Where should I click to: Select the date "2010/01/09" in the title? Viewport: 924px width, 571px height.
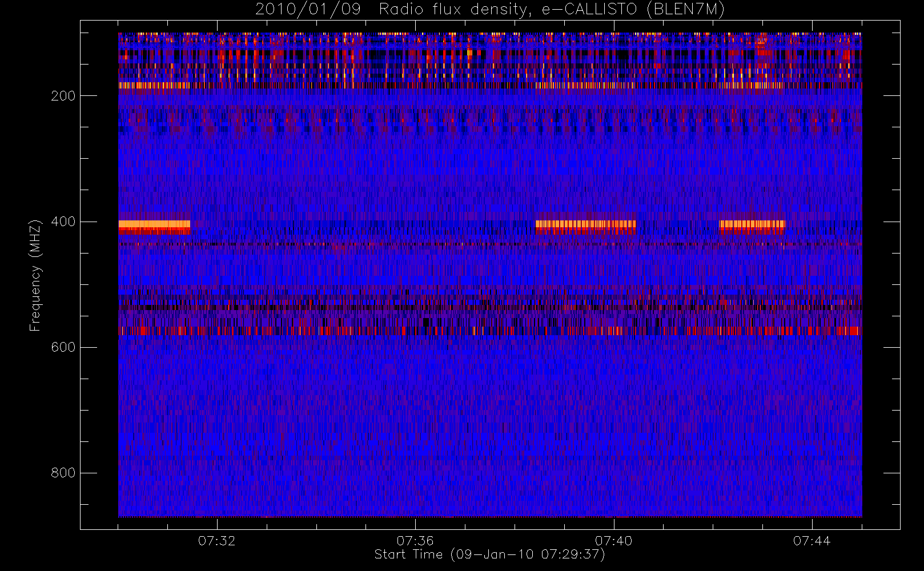(308, 10)
